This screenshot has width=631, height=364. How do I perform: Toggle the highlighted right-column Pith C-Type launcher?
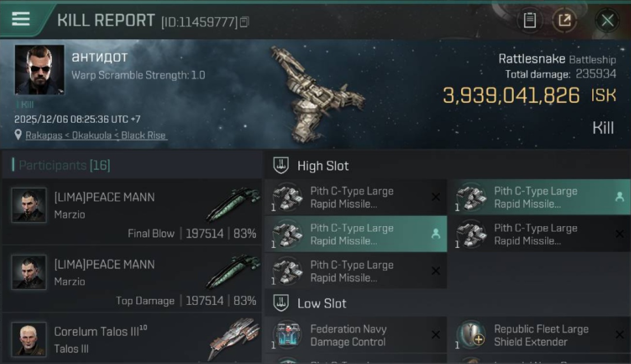coord(539,197)
